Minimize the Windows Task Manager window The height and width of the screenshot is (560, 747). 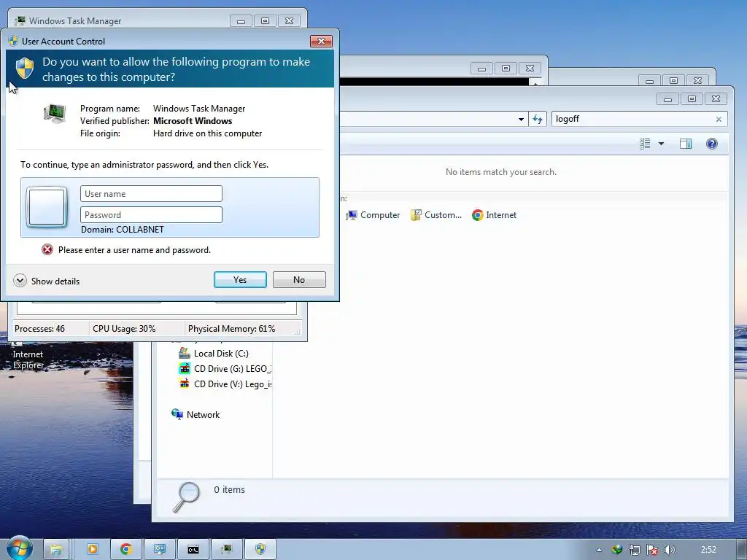coord(241,21)
